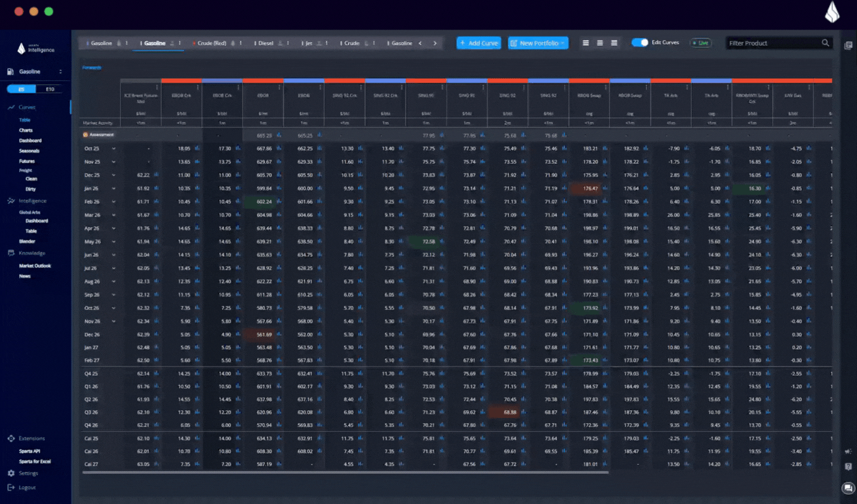The image size is (857, 504).
Task: Click the Logout icon in sidebar
Action: 11,487
